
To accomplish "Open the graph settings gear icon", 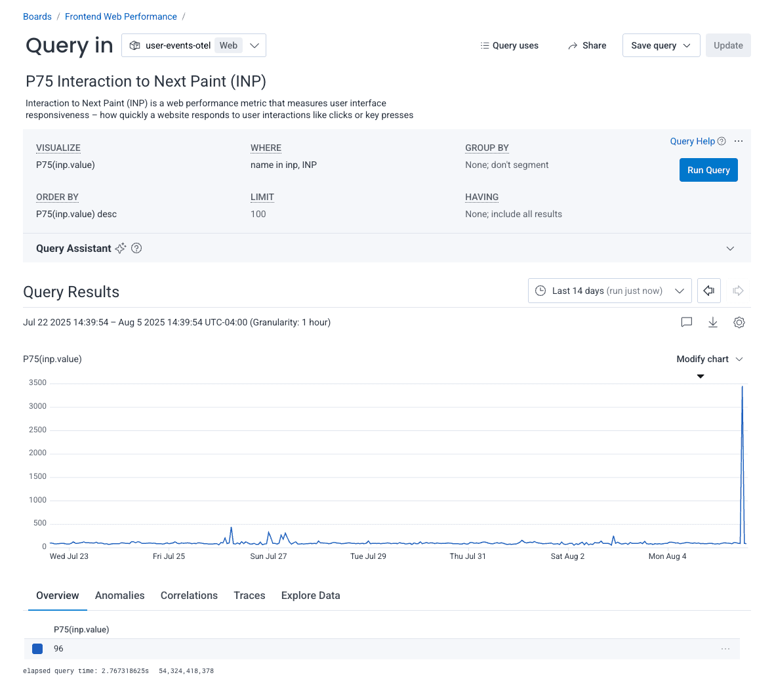I will [x=739, y=322].
